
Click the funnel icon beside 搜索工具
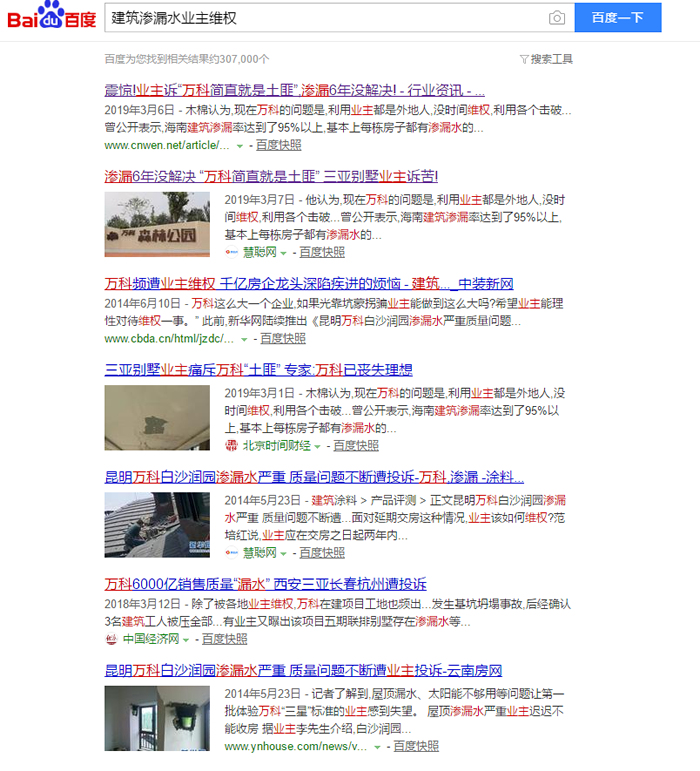[x=524, y=59]
